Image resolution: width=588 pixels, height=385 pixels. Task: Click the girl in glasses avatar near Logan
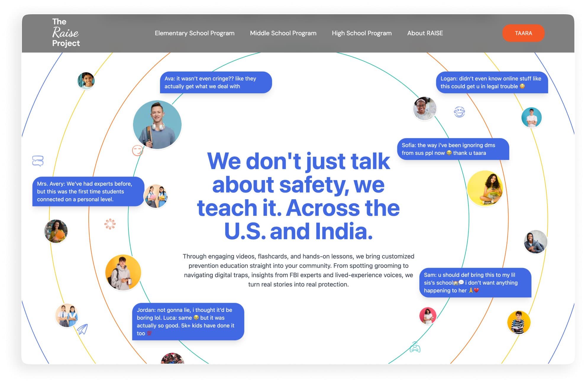click(424, 108)
